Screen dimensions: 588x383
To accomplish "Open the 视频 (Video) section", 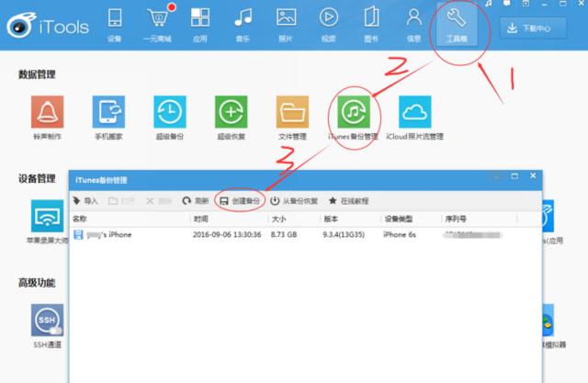I will point(329,25).
